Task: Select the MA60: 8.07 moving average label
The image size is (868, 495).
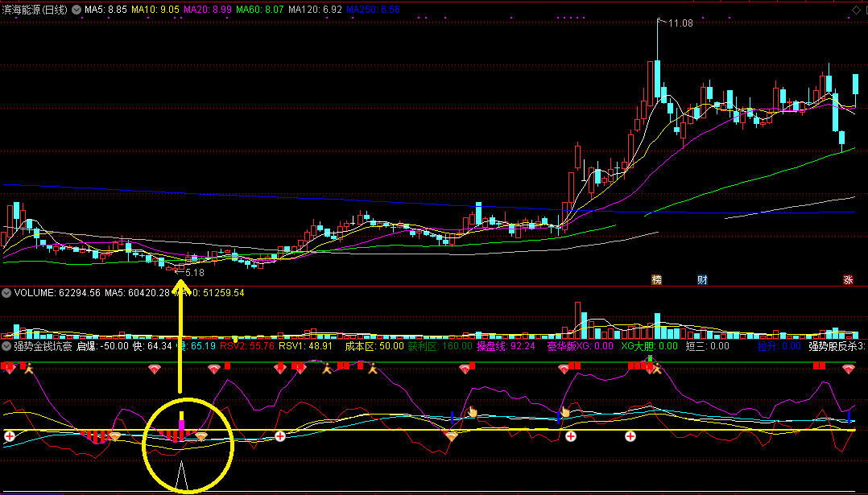Action: coord(259,10)
